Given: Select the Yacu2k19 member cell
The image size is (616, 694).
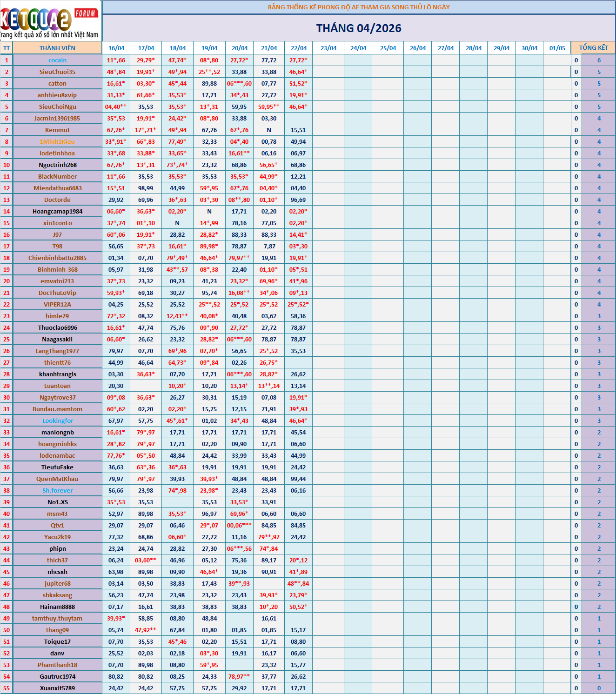Looking at the screenshot, I should 57,537.
